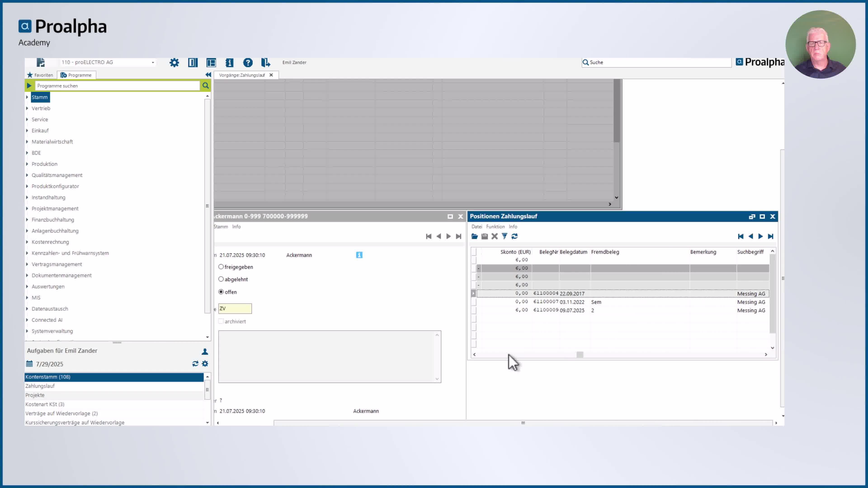Switch to the Programme tab

(76, 75)
